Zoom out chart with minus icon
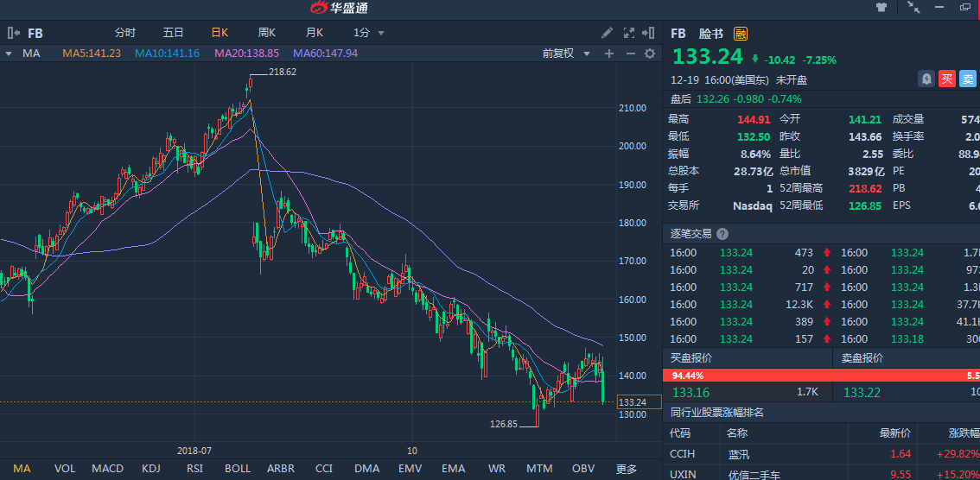The height and width of the screenshot is (480, 980). [x=629, y=54]
